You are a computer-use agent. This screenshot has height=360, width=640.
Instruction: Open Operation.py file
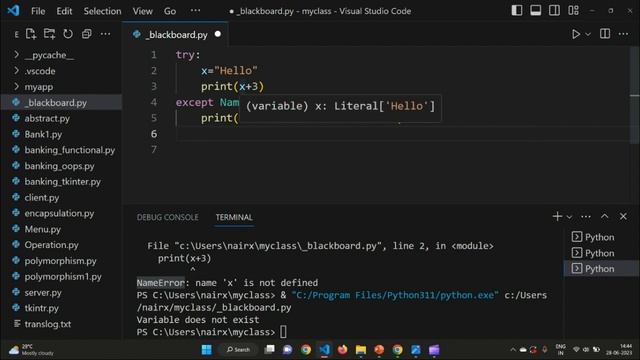[x=61, y=245]
